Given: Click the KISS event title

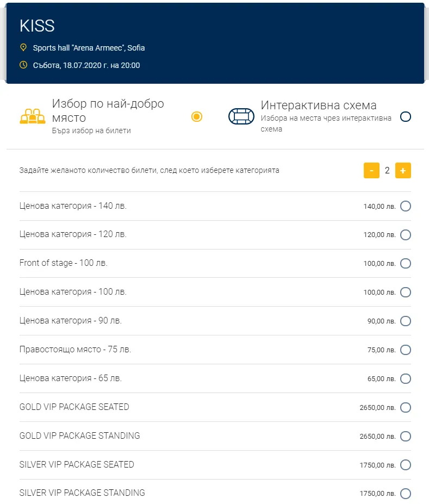Looking at the screenshot, I should tap(37, 26).
